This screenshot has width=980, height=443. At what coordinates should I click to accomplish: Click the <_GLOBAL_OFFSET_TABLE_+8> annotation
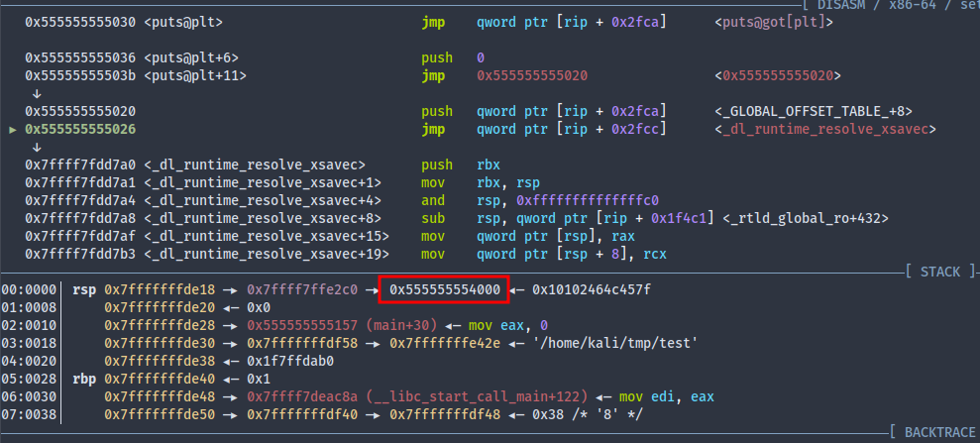(x=813, y=112)
